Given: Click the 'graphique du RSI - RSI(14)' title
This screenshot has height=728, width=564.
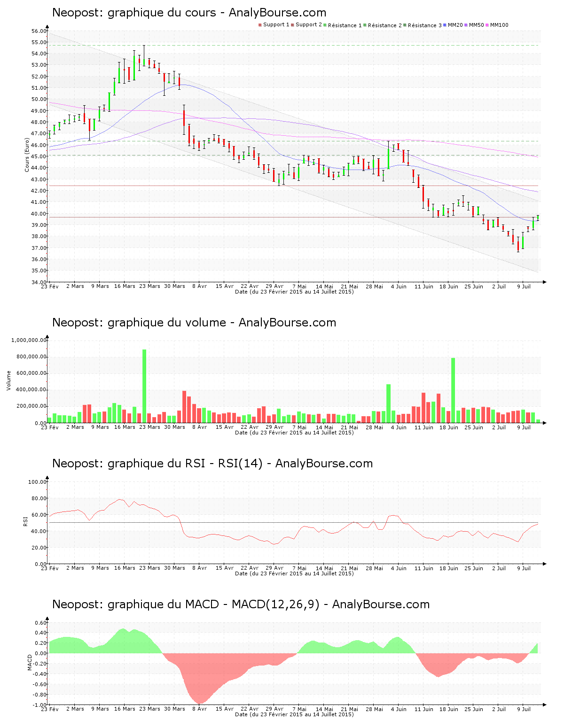Looking at the screenshot, I should [x=185, y=464].
